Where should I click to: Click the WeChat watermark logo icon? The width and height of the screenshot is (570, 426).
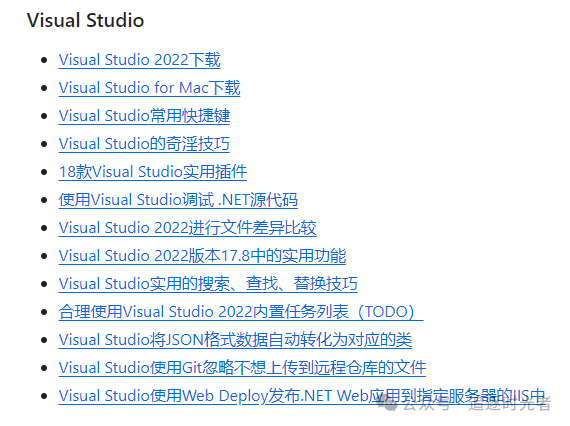(389, 403)
